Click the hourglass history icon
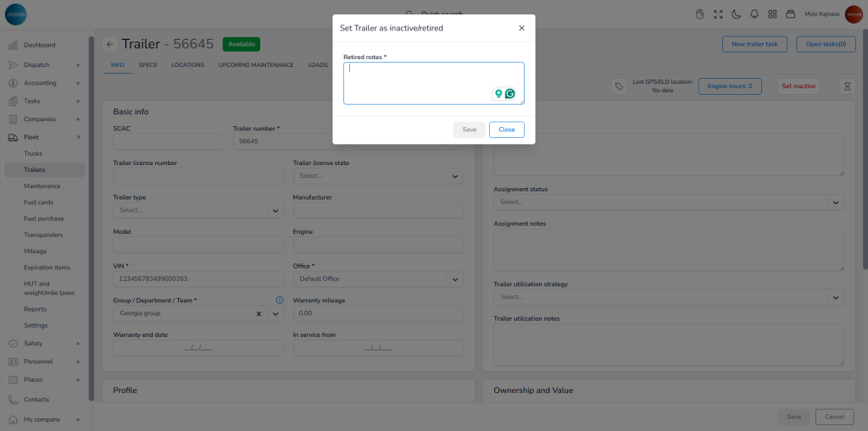This screenshot has width=868, height=431. 846,86
